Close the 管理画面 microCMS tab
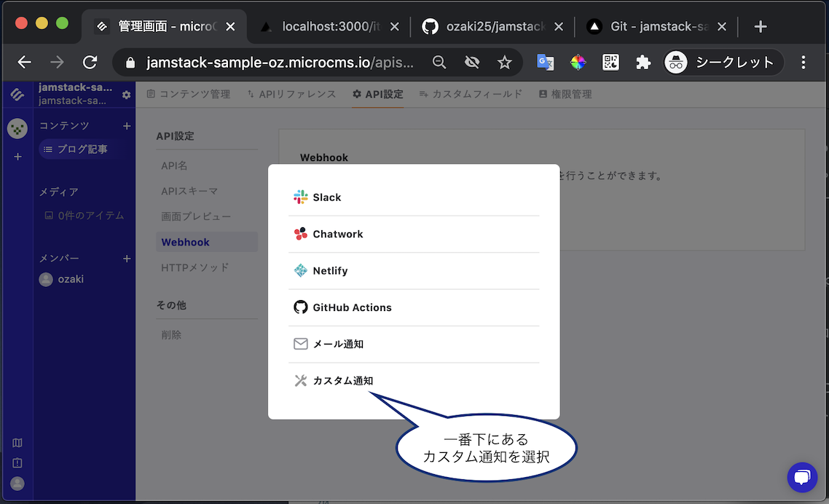This screenshot has height=504, width=829. [230, 26]
